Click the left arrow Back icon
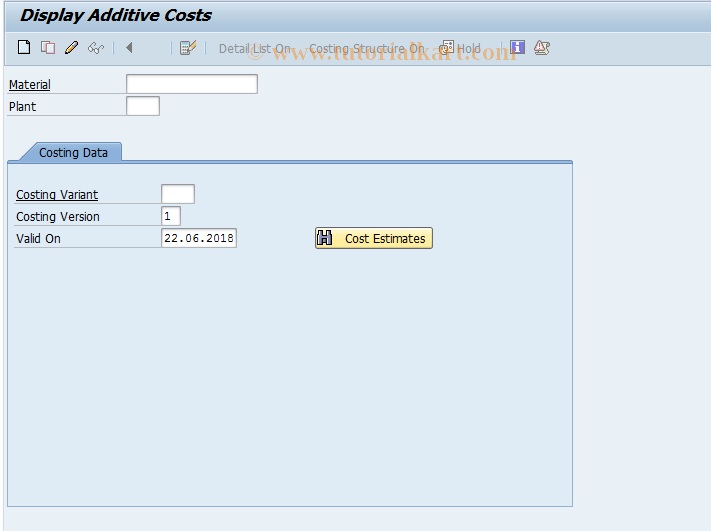This screenshot has width=711, height=531. [x=129, y=47]
